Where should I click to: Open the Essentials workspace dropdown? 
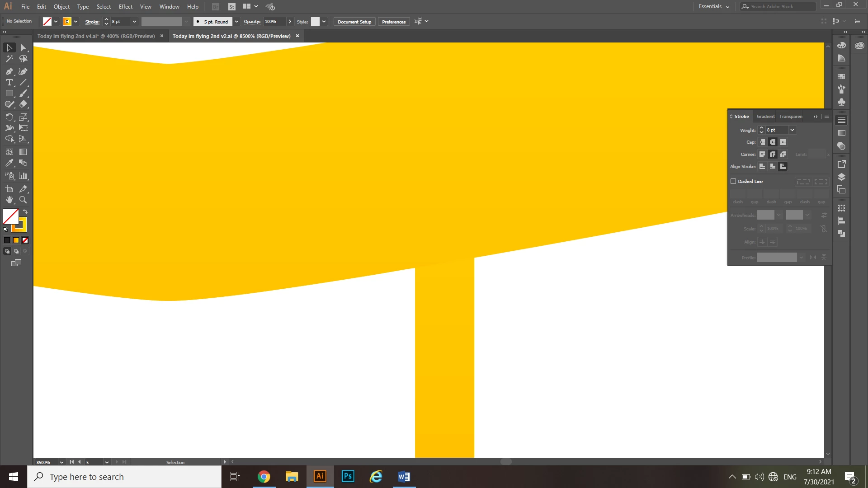click(x=714, y=6)
